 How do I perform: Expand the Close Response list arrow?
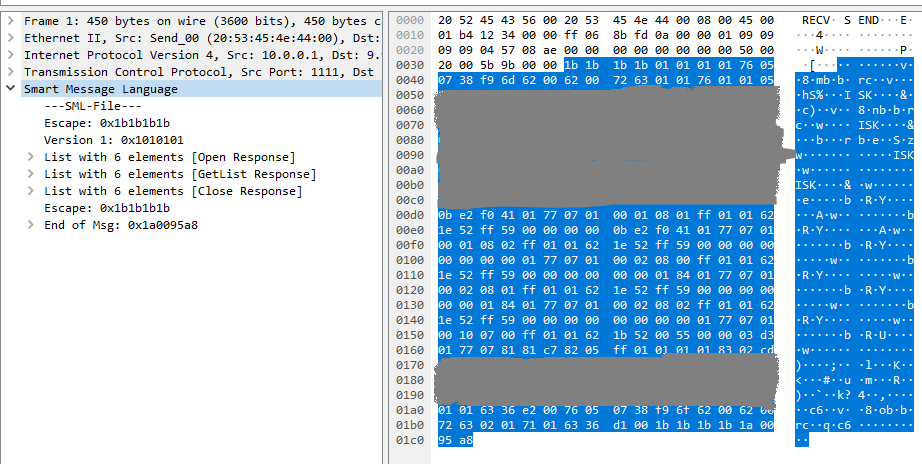32,191
